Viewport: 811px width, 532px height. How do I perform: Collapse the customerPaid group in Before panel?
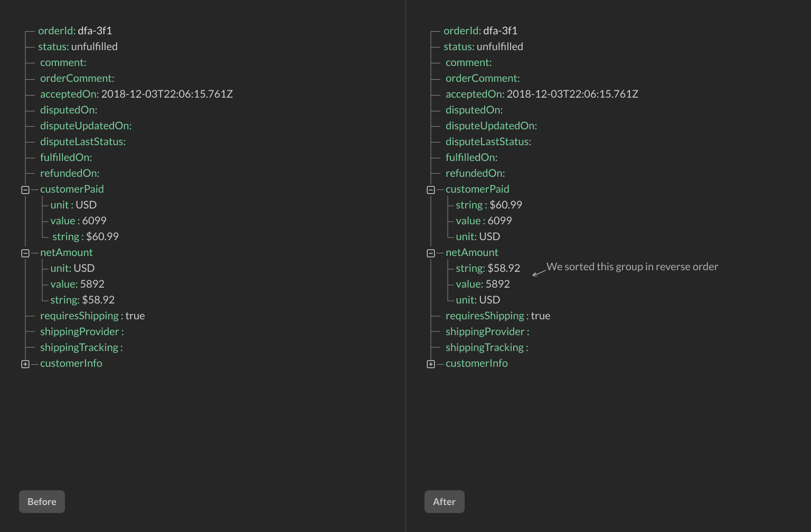click(x=25, y=189)
